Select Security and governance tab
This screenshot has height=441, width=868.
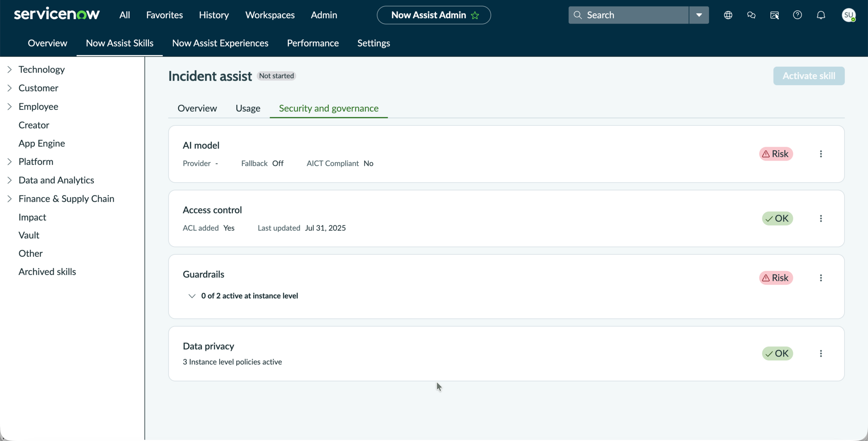pos(328,108)
